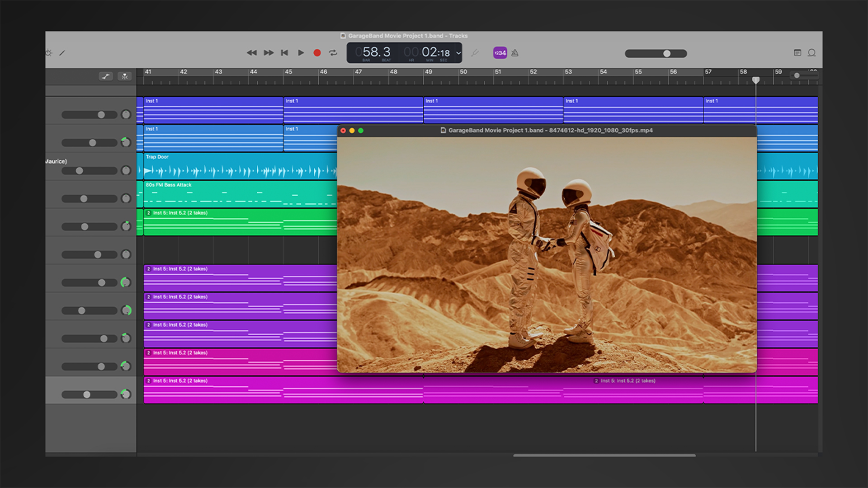
Task: Enable the Tuner fork icon
Action: click(x=475, y=53)
